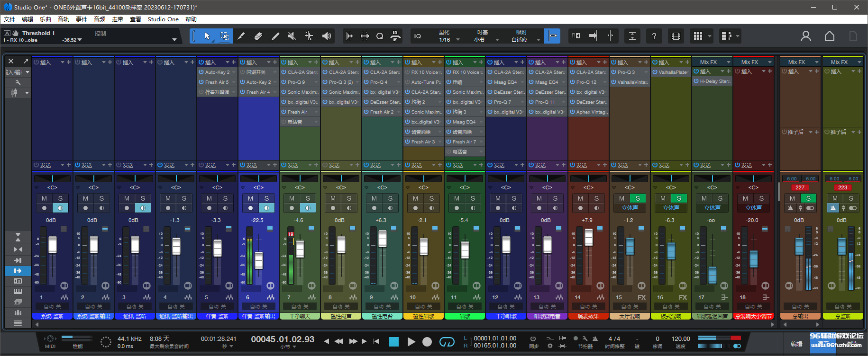The image size is (868, 356).
Task: Solo the 总输出 main channel
Action: pyautogui.click(x=808, y=198)
